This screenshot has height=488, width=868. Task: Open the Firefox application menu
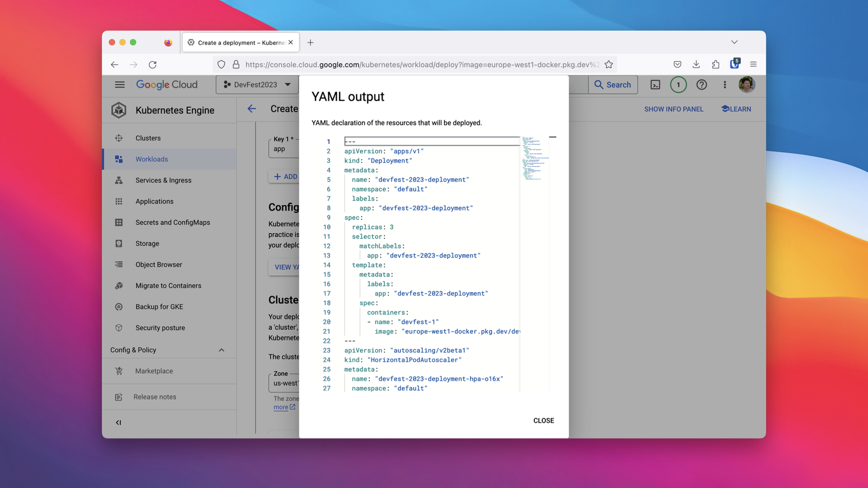[753, 64]
